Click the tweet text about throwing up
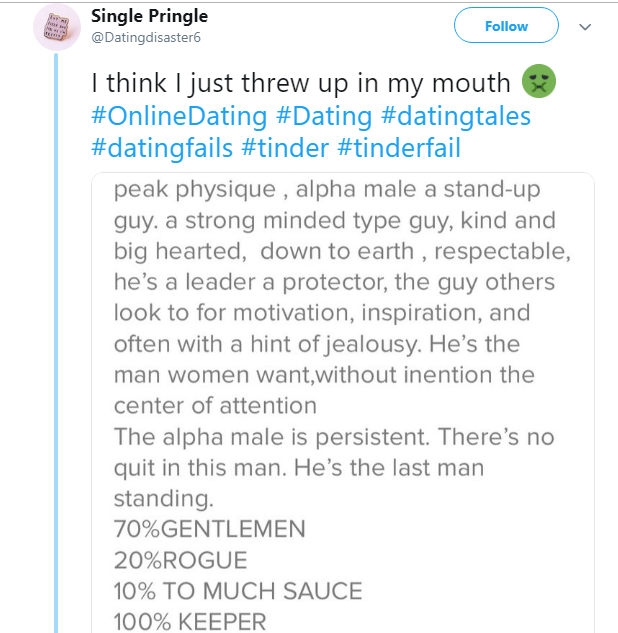This screenshot has height=633, width=618. click(301, 85)
